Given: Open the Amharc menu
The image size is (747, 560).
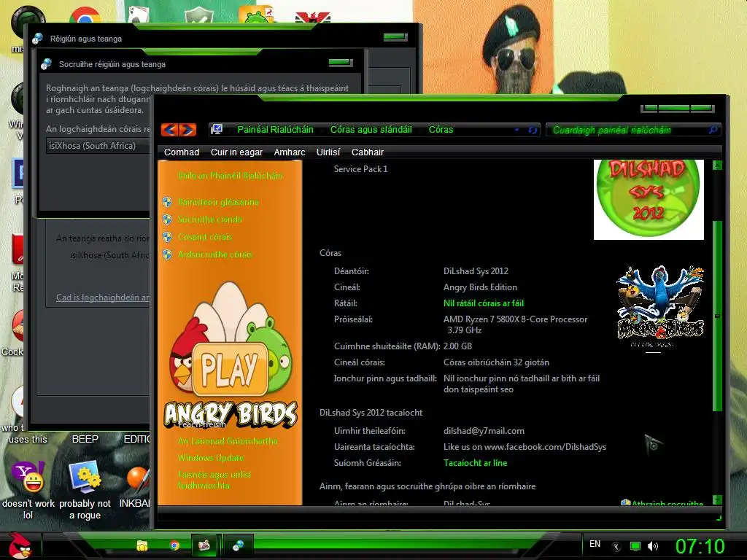Looking at the screenshot, I should tap(290, 152).
